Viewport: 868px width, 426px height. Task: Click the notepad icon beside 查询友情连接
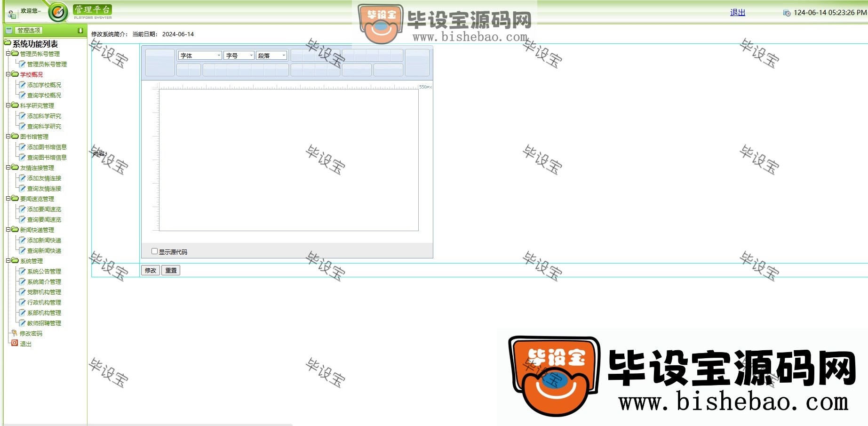click(x=22, y=188)
